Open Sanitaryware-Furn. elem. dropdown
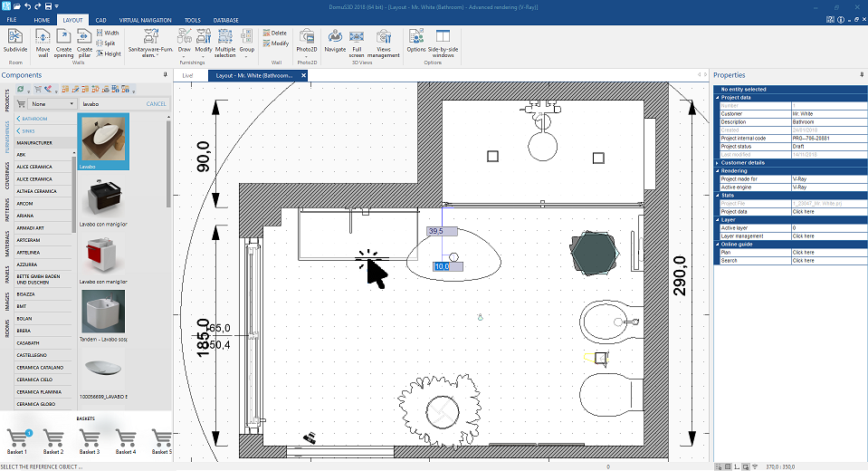 click(150, 43)
